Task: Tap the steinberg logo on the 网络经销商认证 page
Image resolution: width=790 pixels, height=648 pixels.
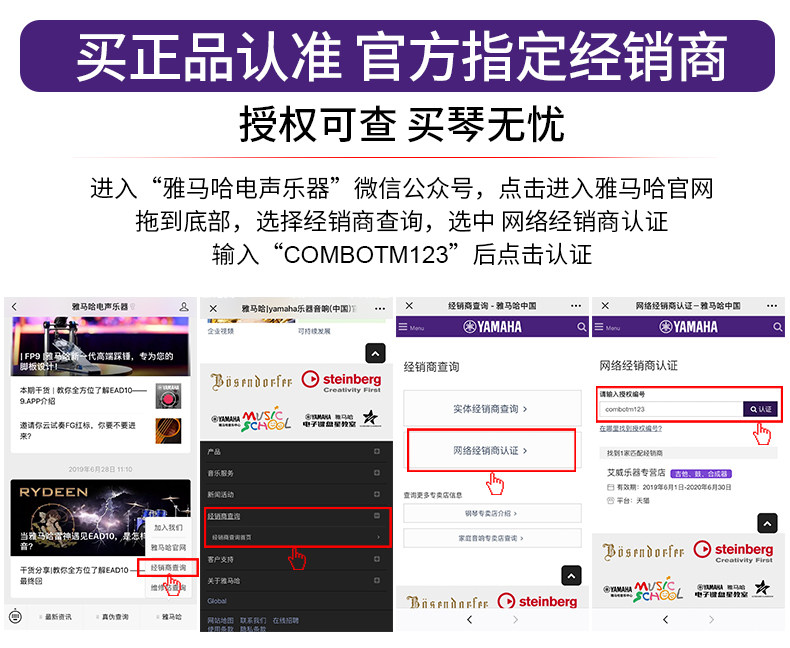Action: [x=733, y=551]
